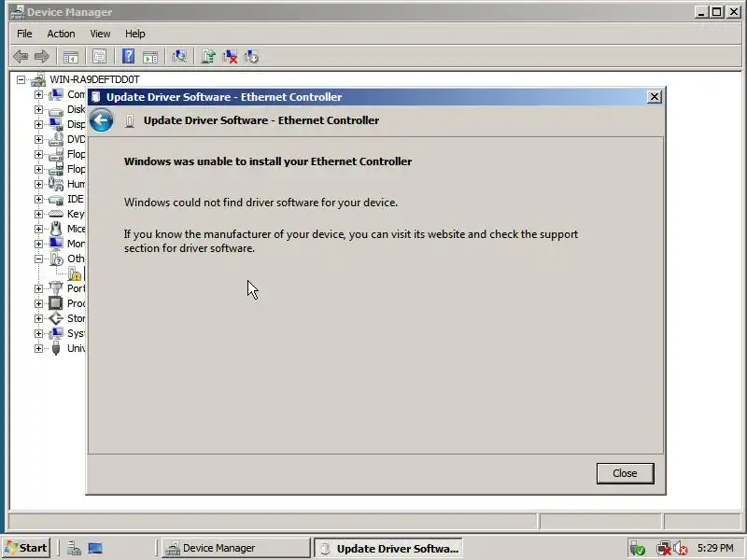The width and height of the screenshot is (747, 560).
Task: Expand the System devices tree node
Action: tap(38, 333)
